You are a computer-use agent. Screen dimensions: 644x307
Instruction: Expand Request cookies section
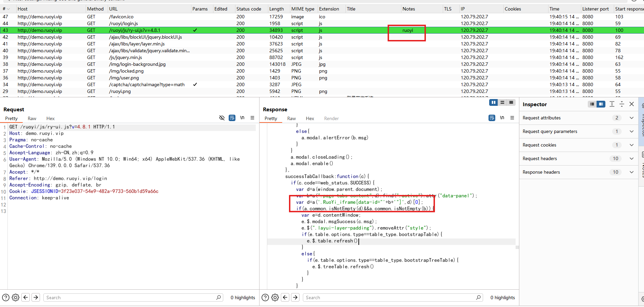(631, 145)
